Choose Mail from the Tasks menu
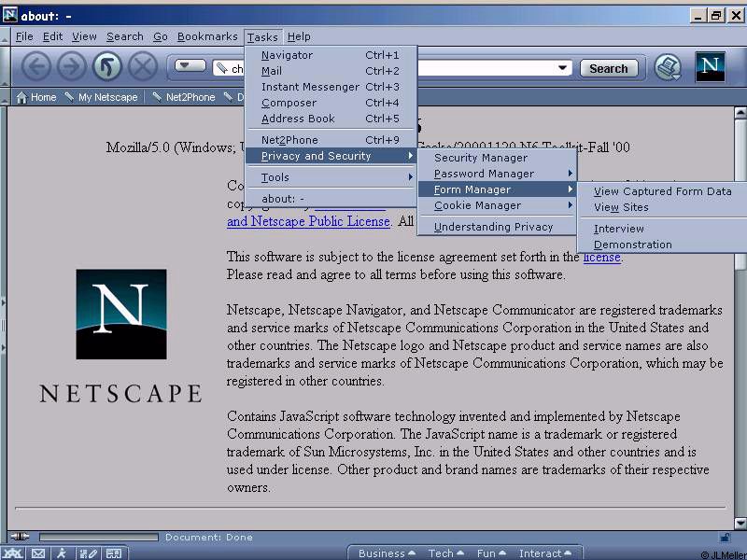This screenshot has width=747, height=560. pos(331,71)
